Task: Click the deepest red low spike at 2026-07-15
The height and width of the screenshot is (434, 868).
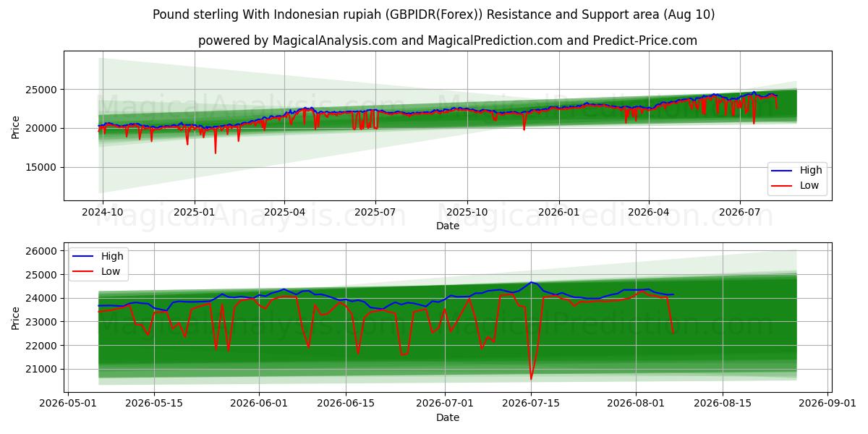Action: pos(531,378)
